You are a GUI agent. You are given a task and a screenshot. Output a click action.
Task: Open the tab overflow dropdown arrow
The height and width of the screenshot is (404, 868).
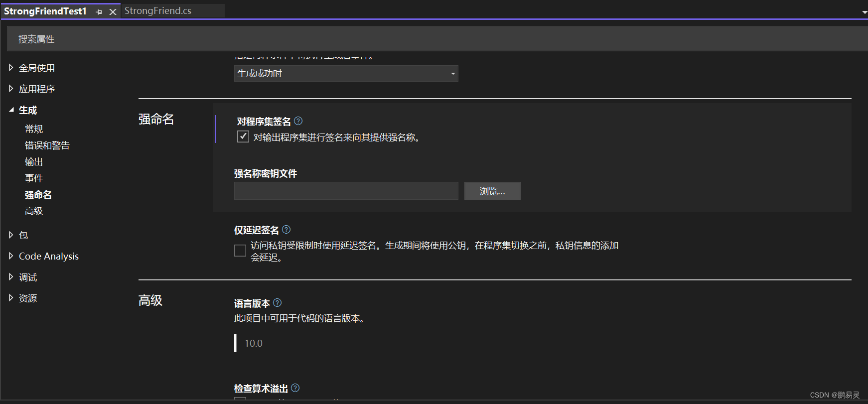pos(865,12)
